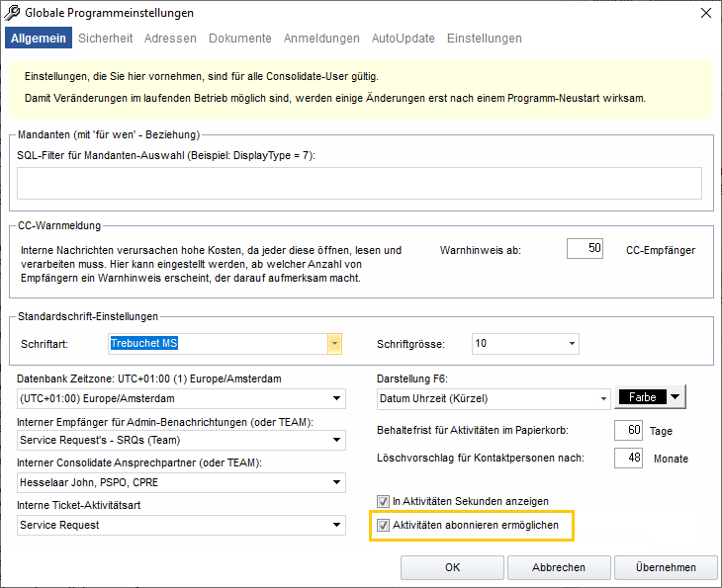
Task: Open the Schriftgrösse size dropdown
Action: [572, 344]
